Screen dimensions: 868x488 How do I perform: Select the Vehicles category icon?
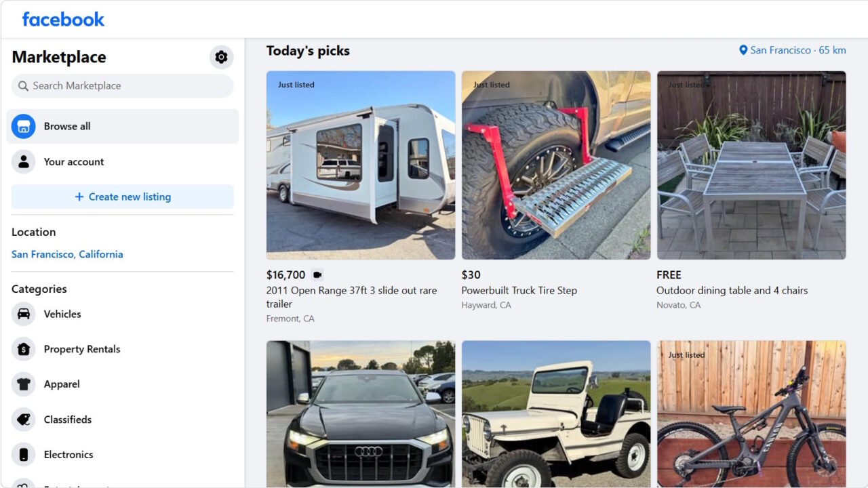tap(23, 314)
